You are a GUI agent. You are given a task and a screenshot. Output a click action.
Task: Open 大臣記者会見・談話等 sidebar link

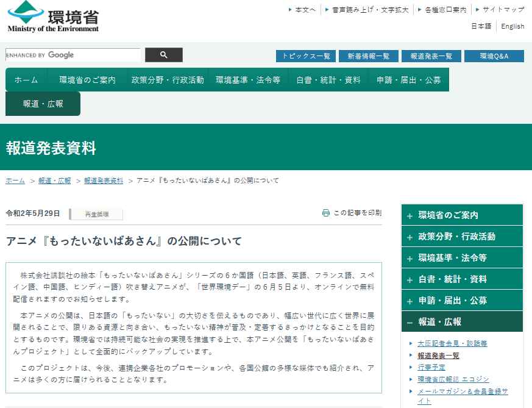(x=452, y=344)
